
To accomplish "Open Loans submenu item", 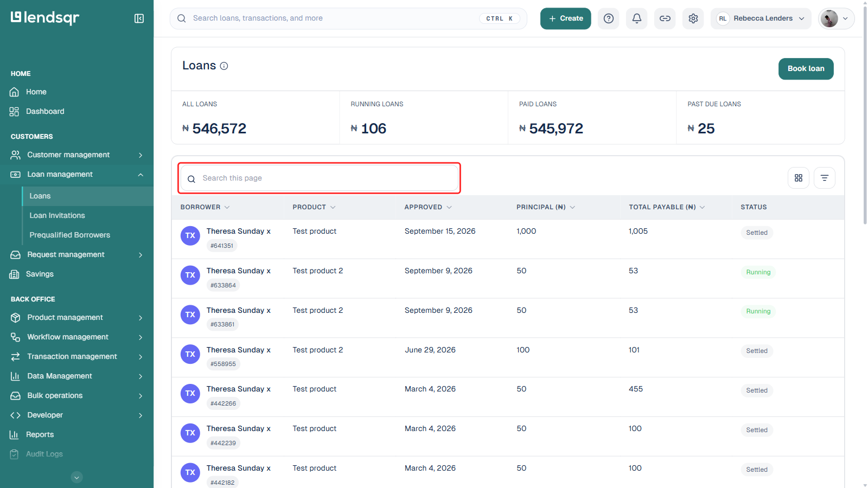I will point(87,196).
